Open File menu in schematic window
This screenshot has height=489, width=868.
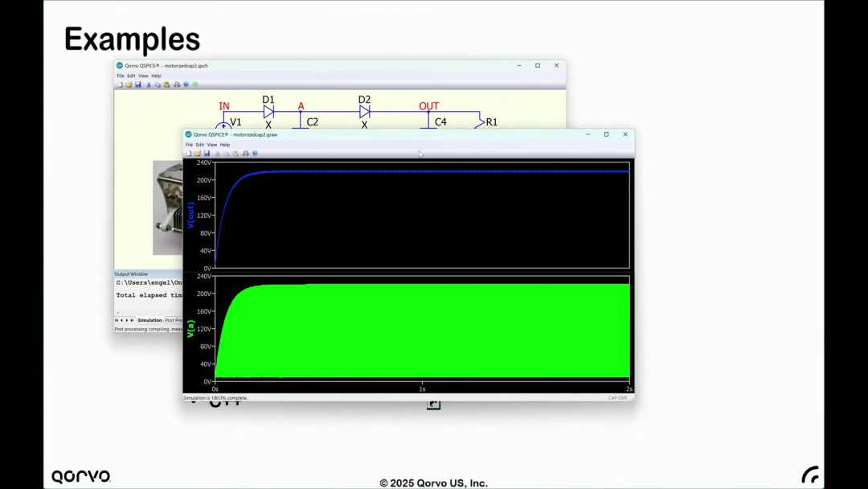click(x=120, y=76)
